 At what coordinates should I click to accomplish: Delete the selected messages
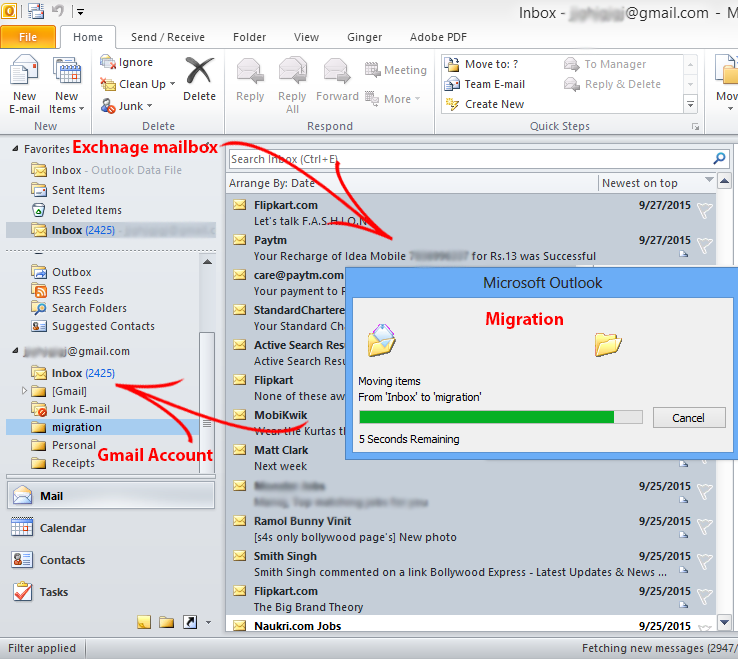[x=199, y=79]
